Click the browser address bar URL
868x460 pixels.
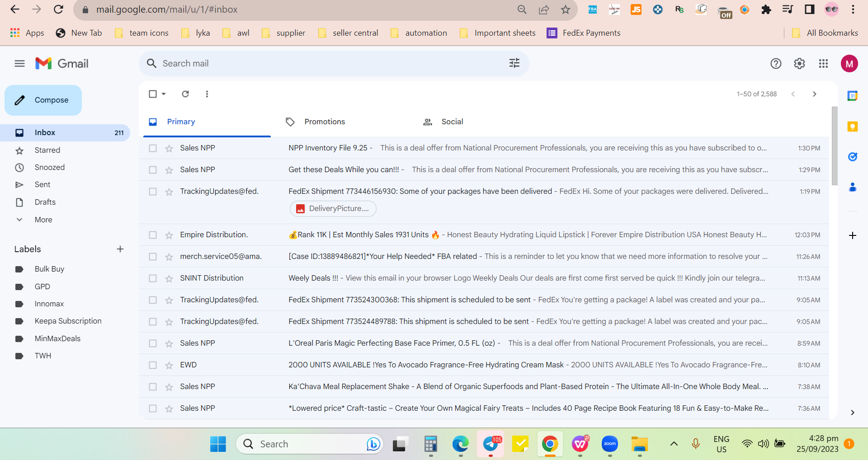click(167, 9)
